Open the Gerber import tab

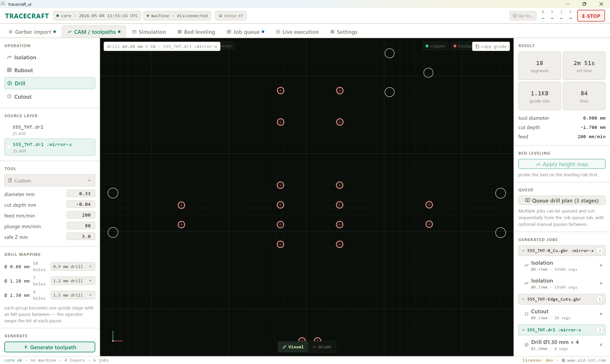click(32, 32)
